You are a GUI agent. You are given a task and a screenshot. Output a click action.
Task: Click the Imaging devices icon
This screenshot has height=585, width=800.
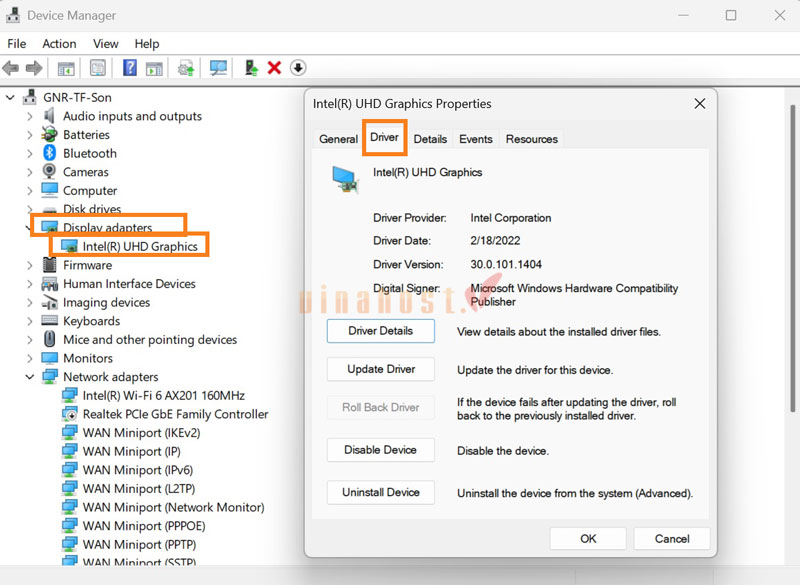coord(49,302)
